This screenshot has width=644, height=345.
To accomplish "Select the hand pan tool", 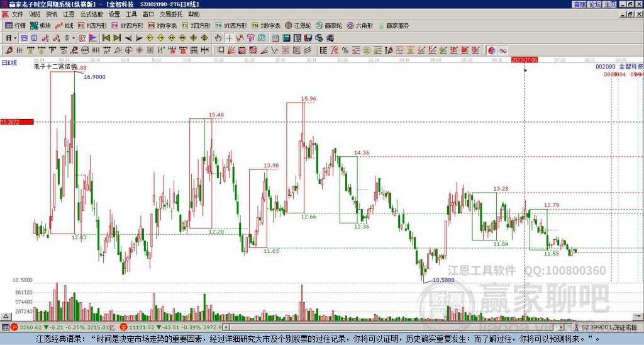I will [x=218, y=38].
